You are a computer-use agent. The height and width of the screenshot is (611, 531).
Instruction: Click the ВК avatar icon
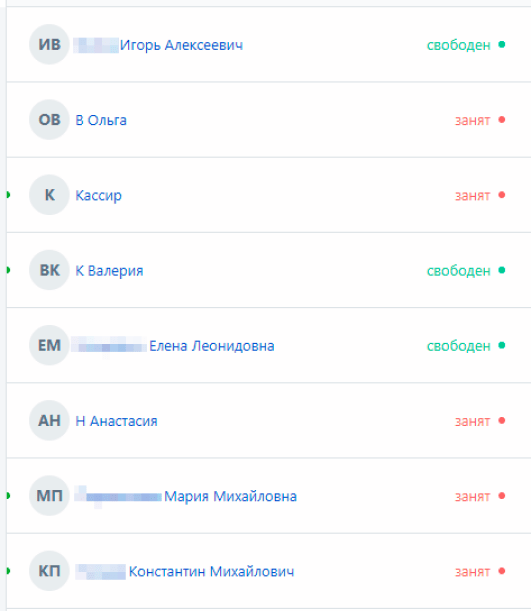coord(49,270)
